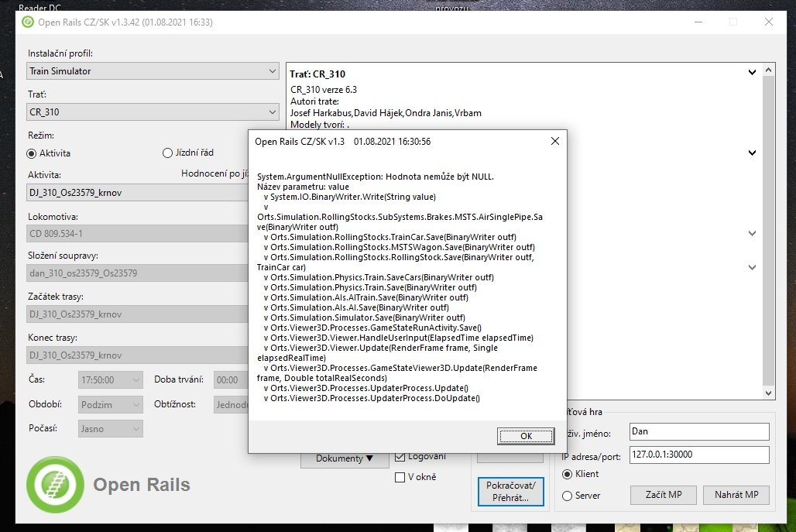Close the Open Rails main window
796x532 pixels.
click(x=769, y=22)
